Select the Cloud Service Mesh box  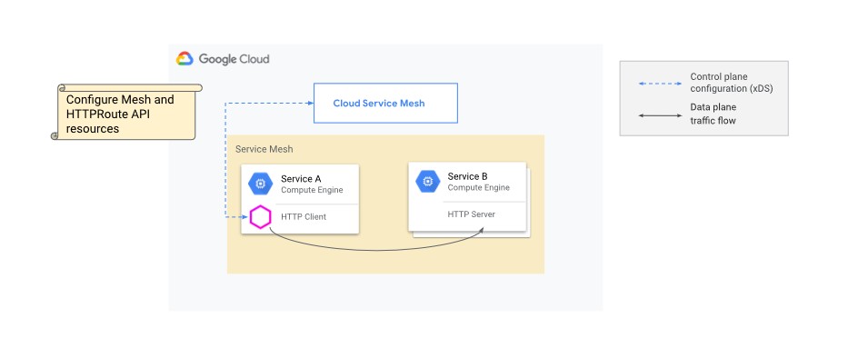pos(386,103)
